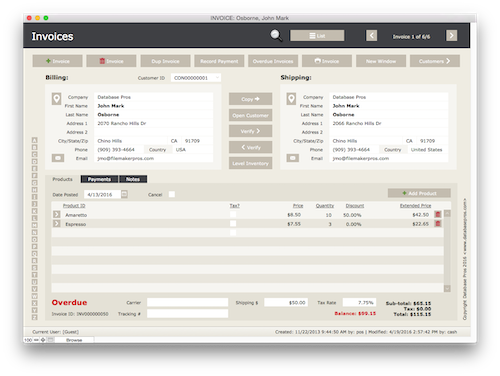The height and width of the screenshot is (376, 500).
Task: Click the Add Product button
Action: (419, 193)
